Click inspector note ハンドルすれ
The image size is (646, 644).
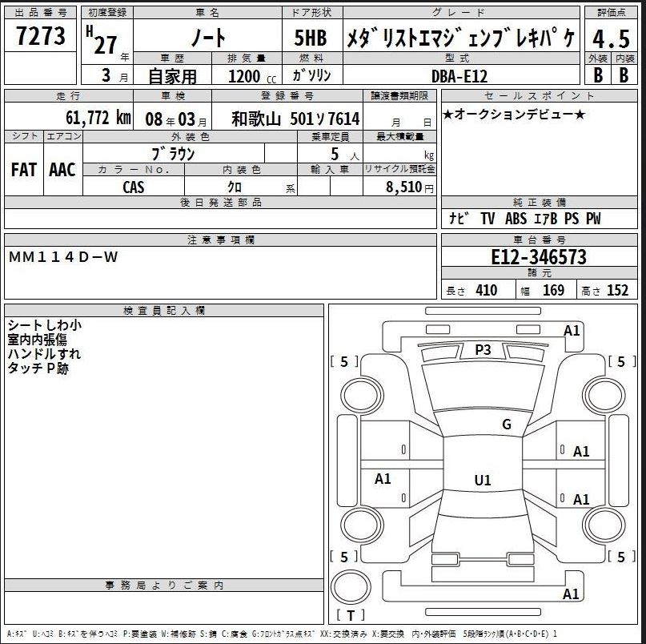(x=44, y=354)
